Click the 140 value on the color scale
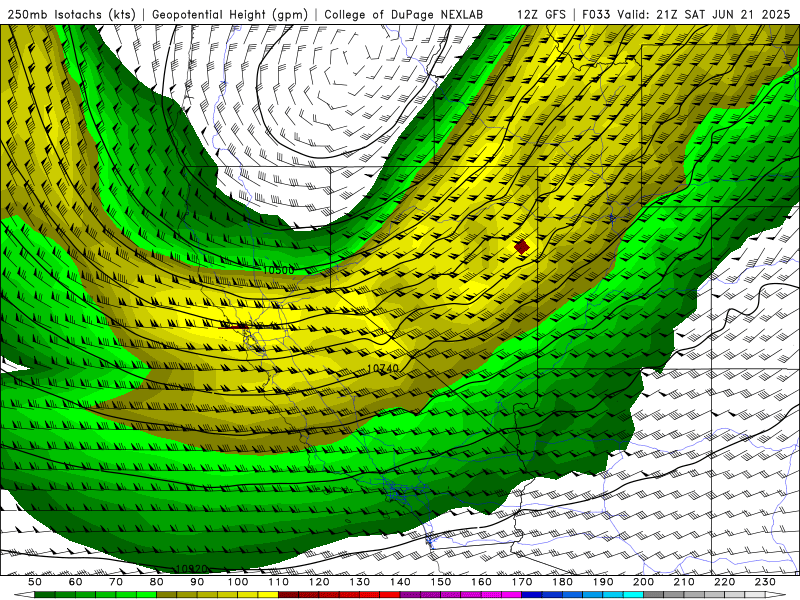 point(400,582)
